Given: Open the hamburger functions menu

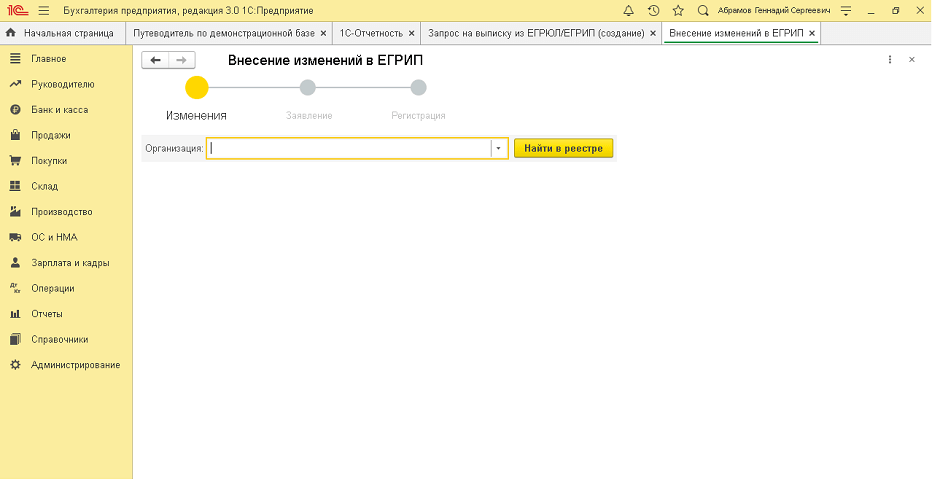Looking at the screenshot, I should 44,11.
